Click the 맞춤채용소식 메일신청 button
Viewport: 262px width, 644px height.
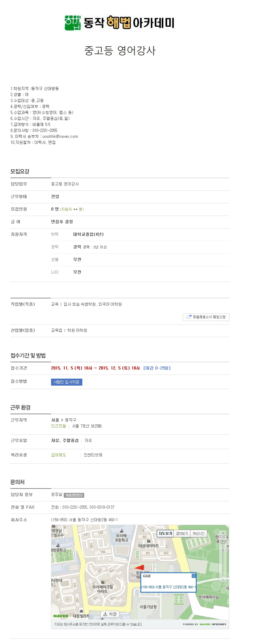[206, 317]
